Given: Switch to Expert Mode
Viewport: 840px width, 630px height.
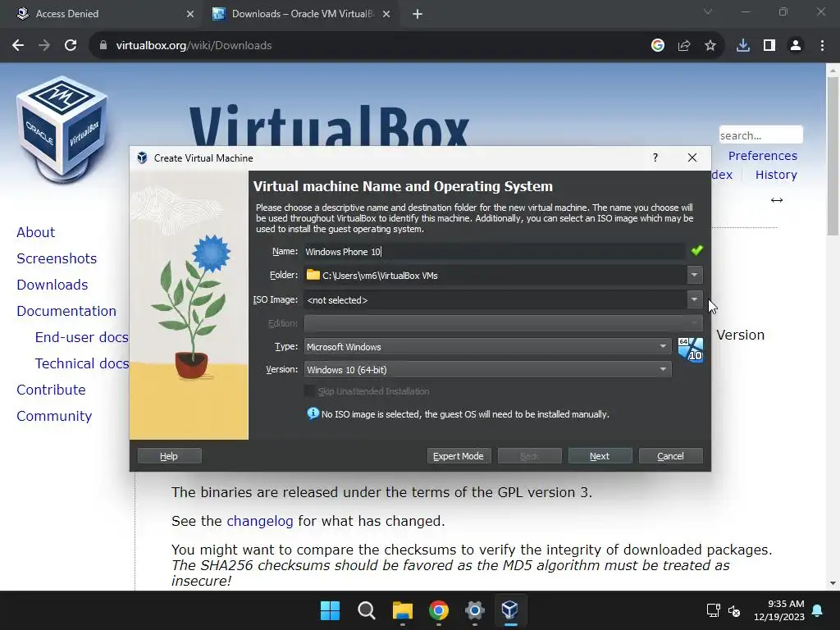Looking at the screenshot, I should 459,456.
